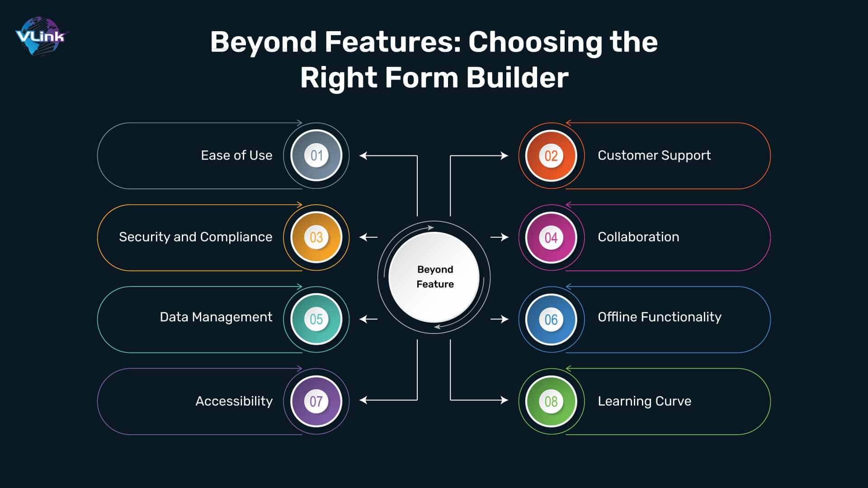
Task: Select the Ease of Use node 01
Action: [x=316, y=155]
